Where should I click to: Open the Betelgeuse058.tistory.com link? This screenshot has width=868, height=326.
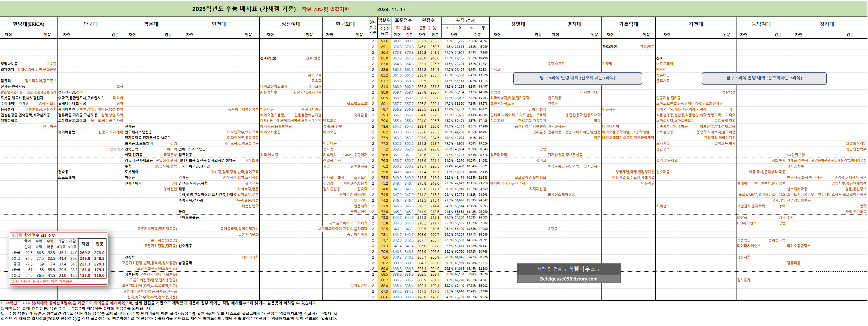click(569, 279)
